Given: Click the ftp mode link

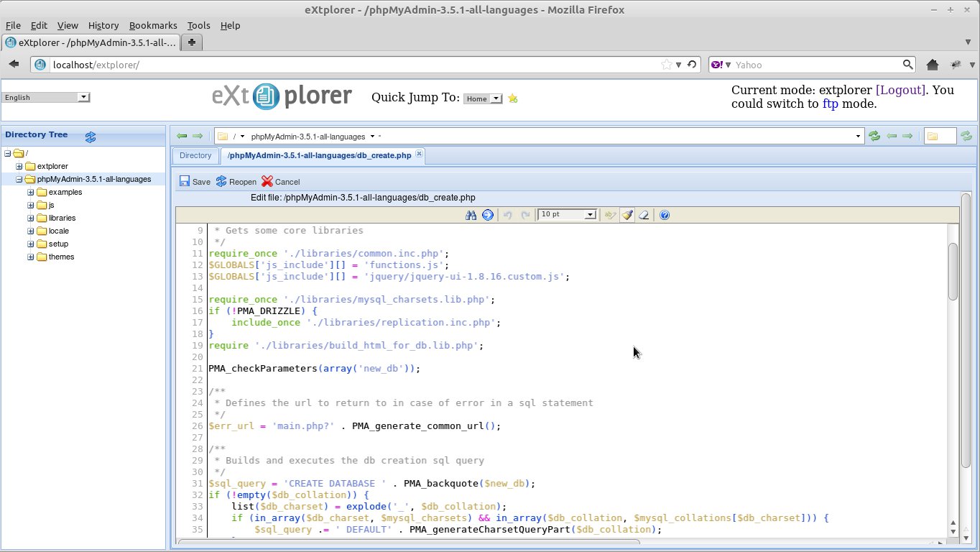Looking at the screenshot, I should coord(830,103).
